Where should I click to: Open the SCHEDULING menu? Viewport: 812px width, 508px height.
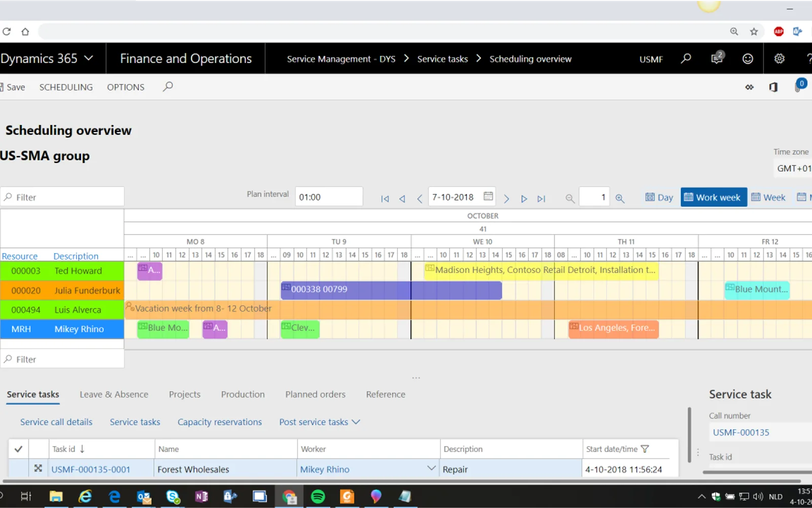tap(66, 87)
